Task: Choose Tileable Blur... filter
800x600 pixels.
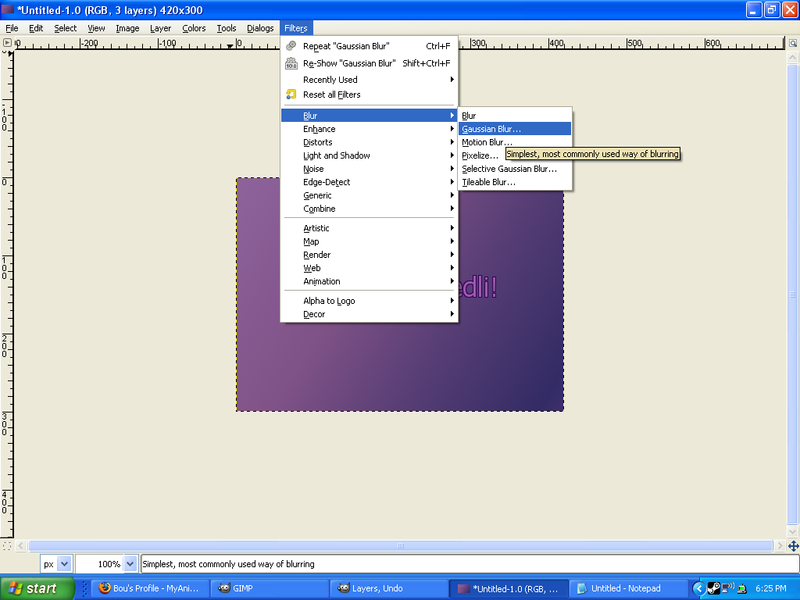Action: [515, 182]
